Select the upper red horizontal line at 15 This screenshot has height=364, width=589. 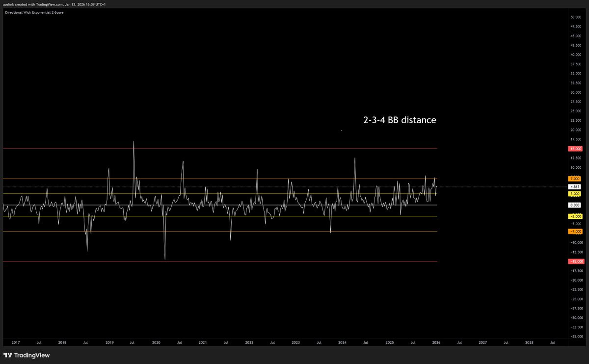click(x=219, y=149)
